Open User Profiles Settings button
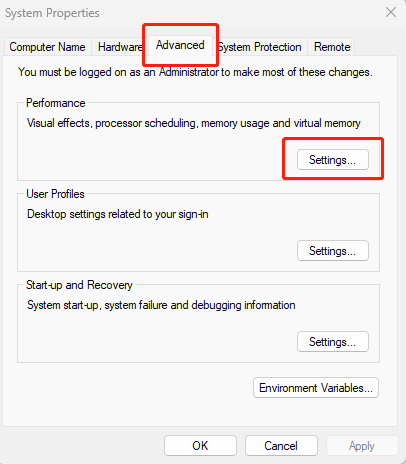Screen dimensions: 406x464 pyautogui.click(x=333, y=251)
